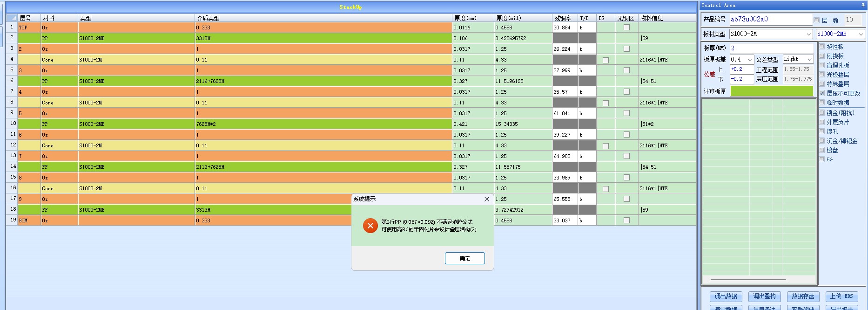This screenshot has width=868, height=310.
Task: Click the 残铜率 column header
Action: [565, 18]
